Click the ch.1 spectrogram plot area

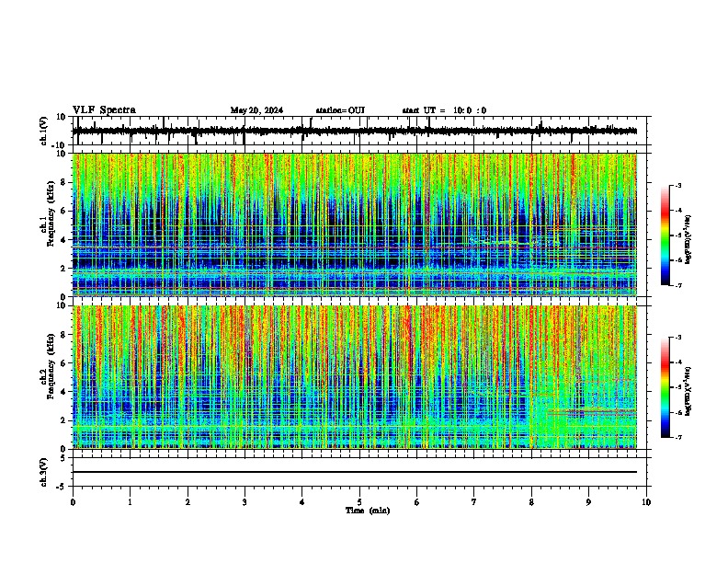pyautogui.click(x=355, y=224)
